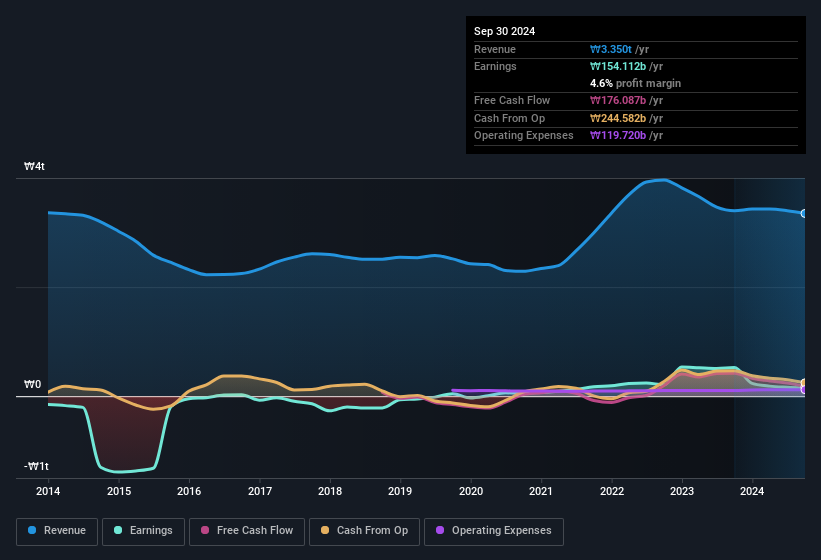Viewport: 821px width, 560px height.
Task: Click the Revenue endpoint marker on chart
Action: (803, 213)
